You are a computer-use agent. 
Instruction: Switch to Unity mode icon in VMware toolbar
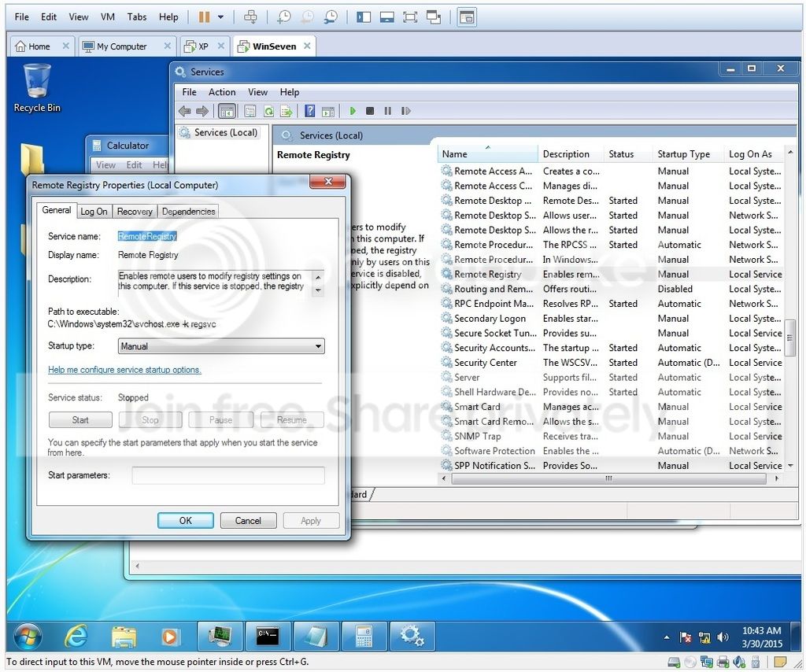point(434,17)
